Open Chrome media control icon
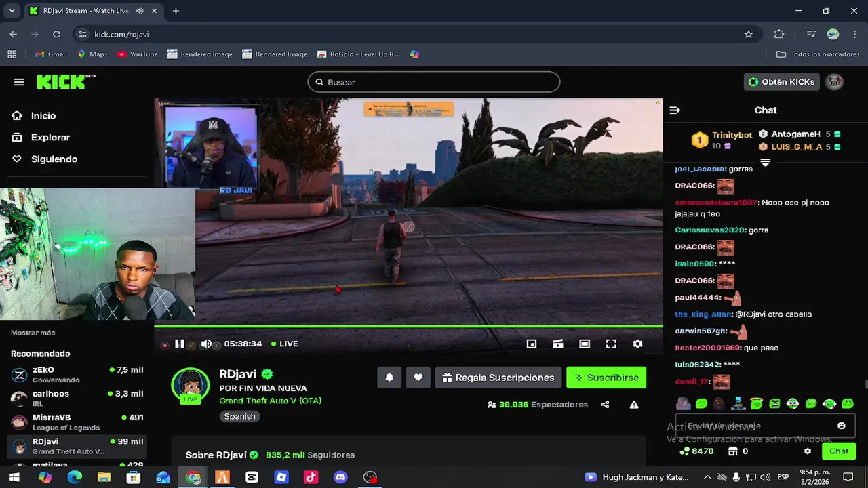This screenshot has width=868, height=488. pyautogui.click(x=811, y=34)
